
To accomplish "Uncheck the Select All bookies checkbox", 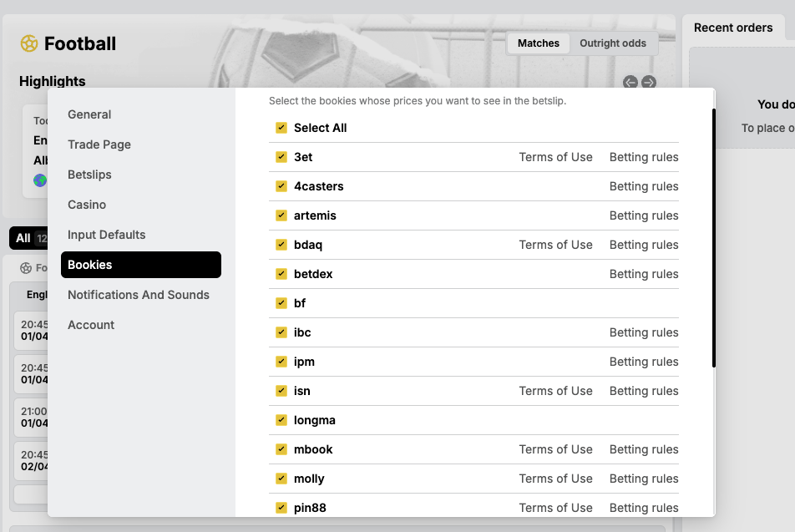I will [x=281, y=128].
